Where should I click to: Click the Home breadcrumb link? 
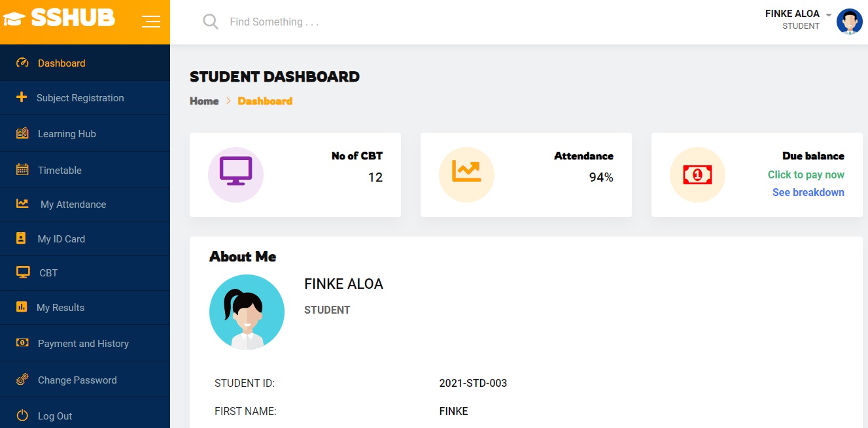(x=204, y=101)
